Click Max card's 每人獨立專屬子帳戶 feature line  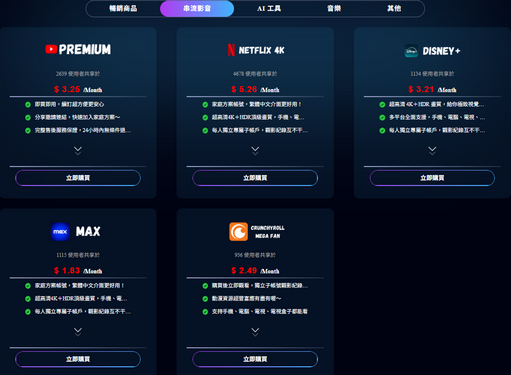pyautogui.click(x=83, y=312)
